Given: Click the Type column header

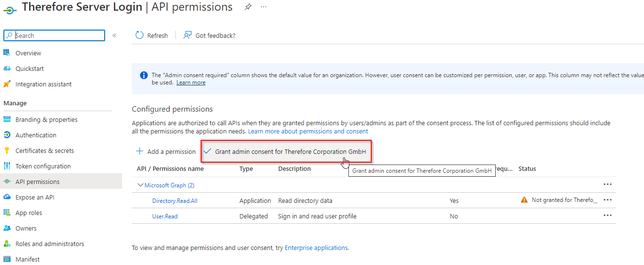Looking at the screenshot, I should pos(246,168).
